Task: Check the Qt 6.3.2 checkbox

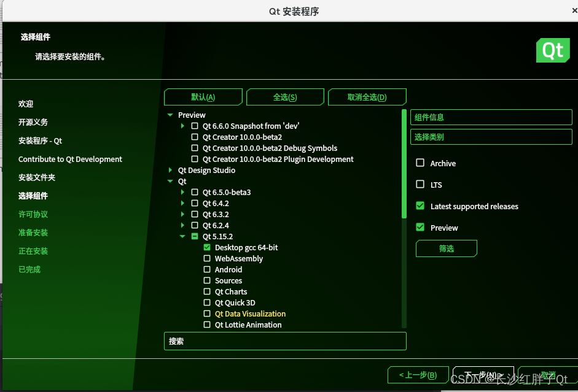Action: (x=195, y=214)
